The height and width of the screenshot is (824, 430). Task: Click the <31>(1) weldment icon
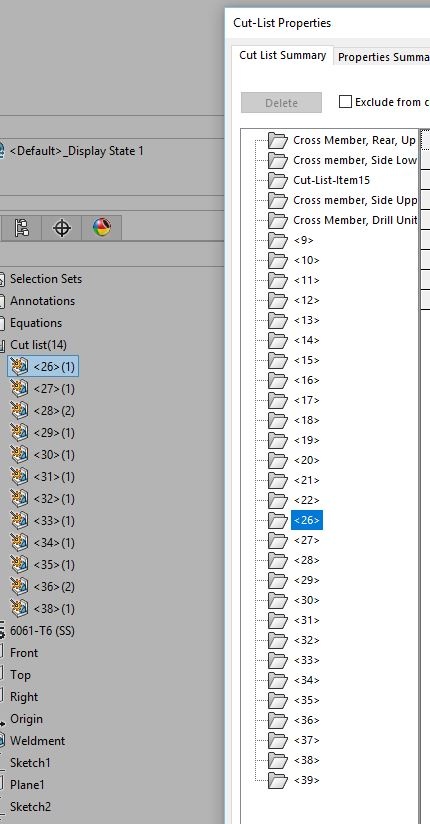click(19, 477)
